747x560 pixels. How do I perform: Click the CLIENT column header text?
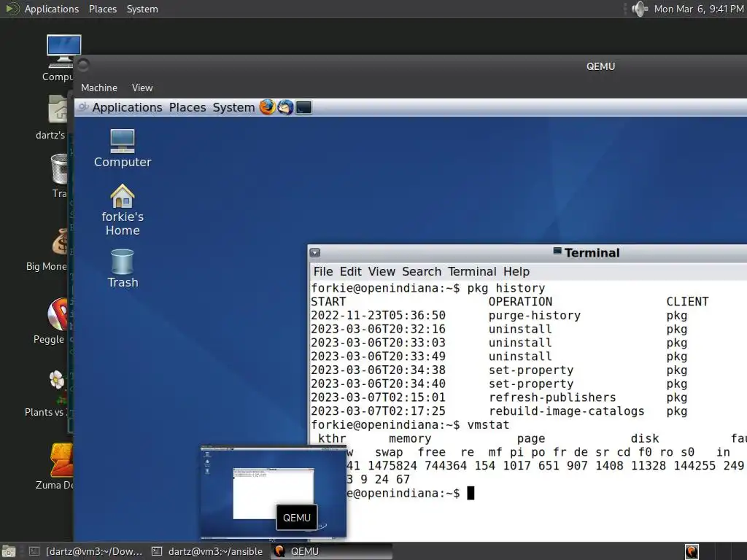coord(687,302)
